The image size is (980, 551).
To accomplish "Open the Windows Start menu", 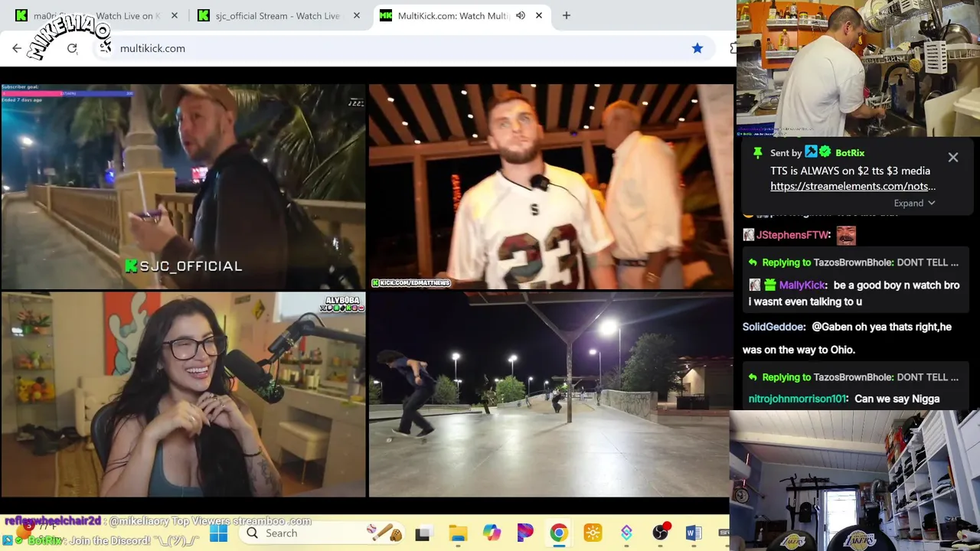I will (218, 533).
